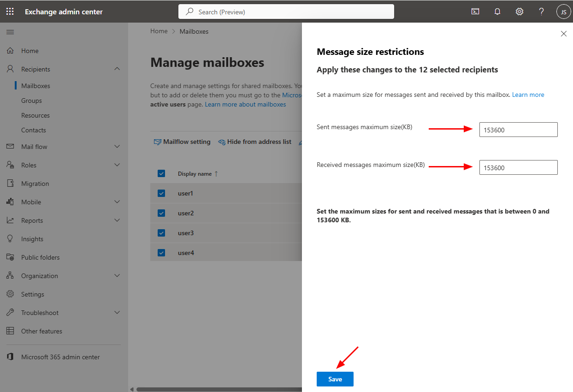Screen dimensions: 573x392
Task: Open Groups under Recipients
Action: tap(31, 101)
